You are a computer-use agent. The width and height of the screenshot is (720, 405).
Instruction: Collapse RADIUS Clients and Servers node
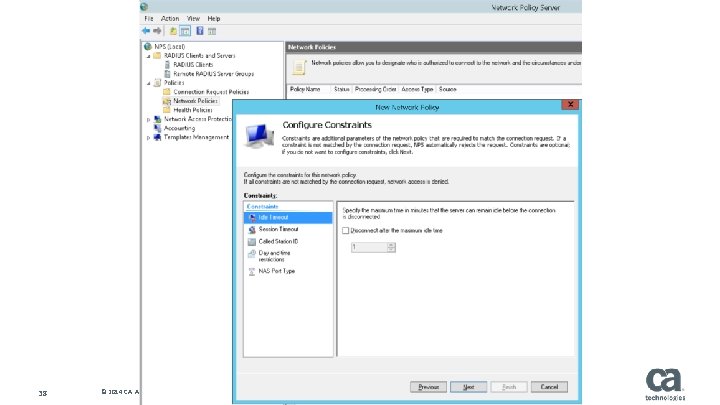click(x=149, y=56)
